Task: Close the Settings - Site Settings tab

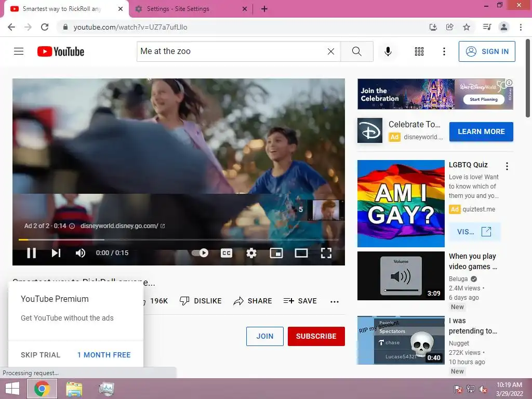Action: tap(245, 9)
